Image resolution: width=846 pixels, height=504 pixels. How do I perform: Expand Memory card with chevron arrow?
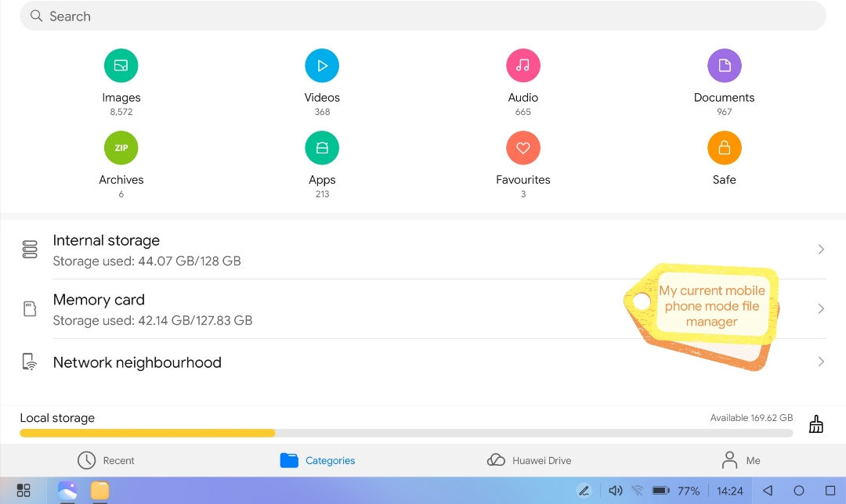tap(820, 309)
